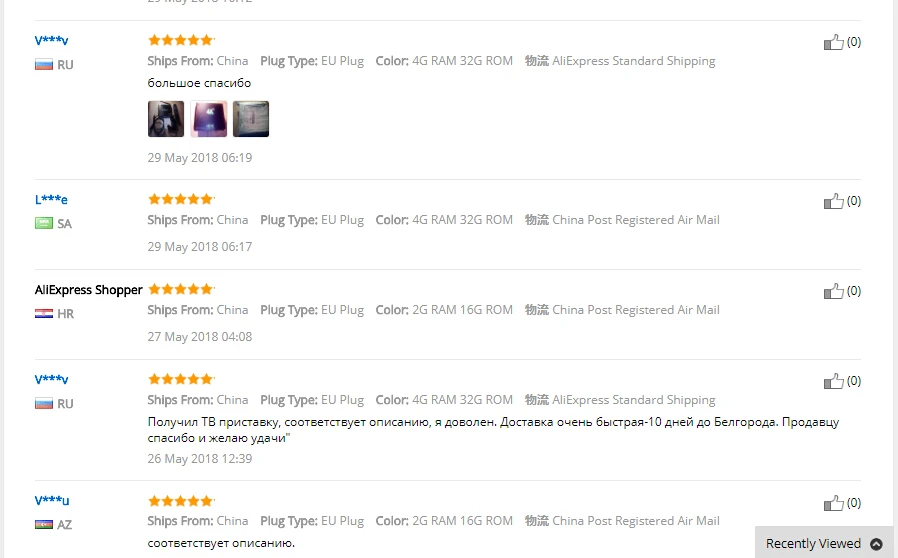
Task: Open second review photo with purple box
Action: click(208, 119)
